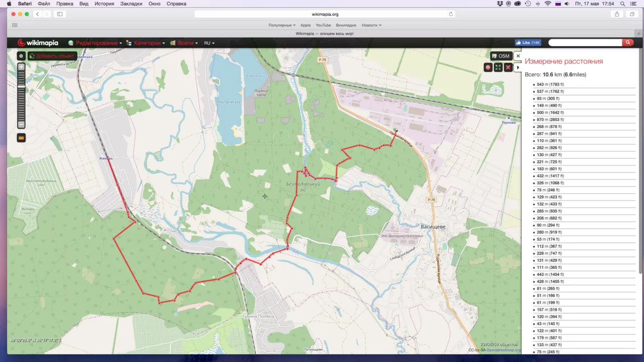Open the Файл menu
The image size is (644, 362).
(x=44, y=4)
